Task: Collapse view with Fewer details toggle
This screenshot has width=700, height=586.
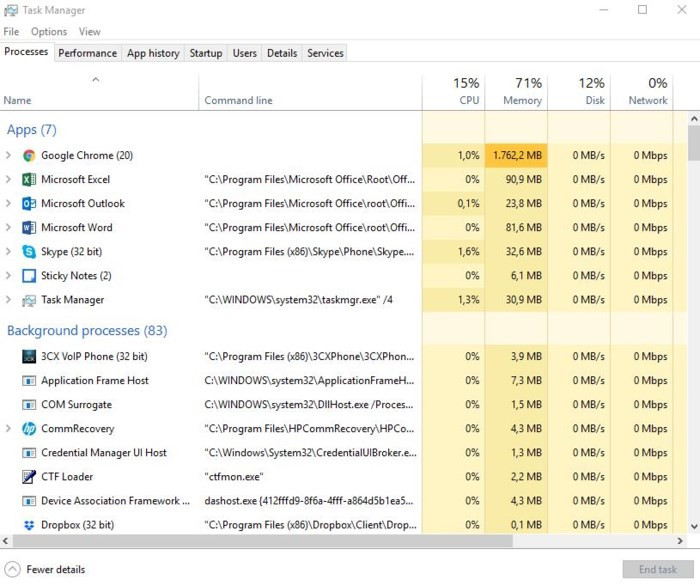Action: (x=13, y=569)
